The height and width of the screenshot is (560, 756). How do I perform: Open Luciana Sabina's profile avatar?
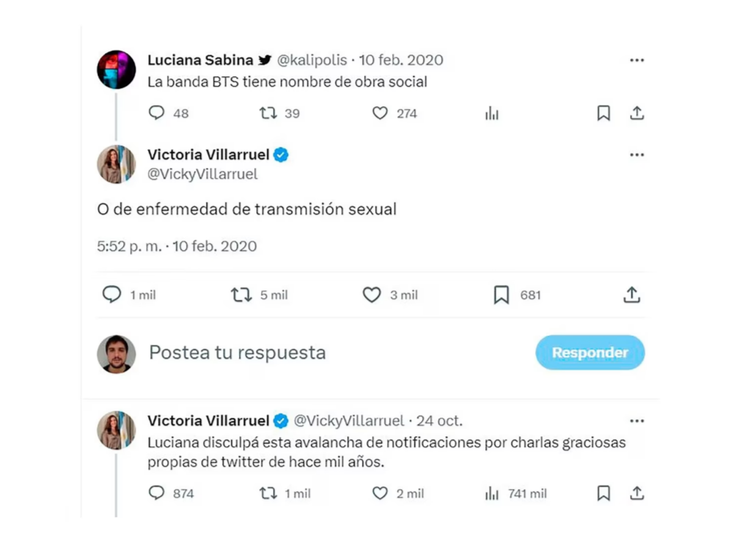pos(117,70)
